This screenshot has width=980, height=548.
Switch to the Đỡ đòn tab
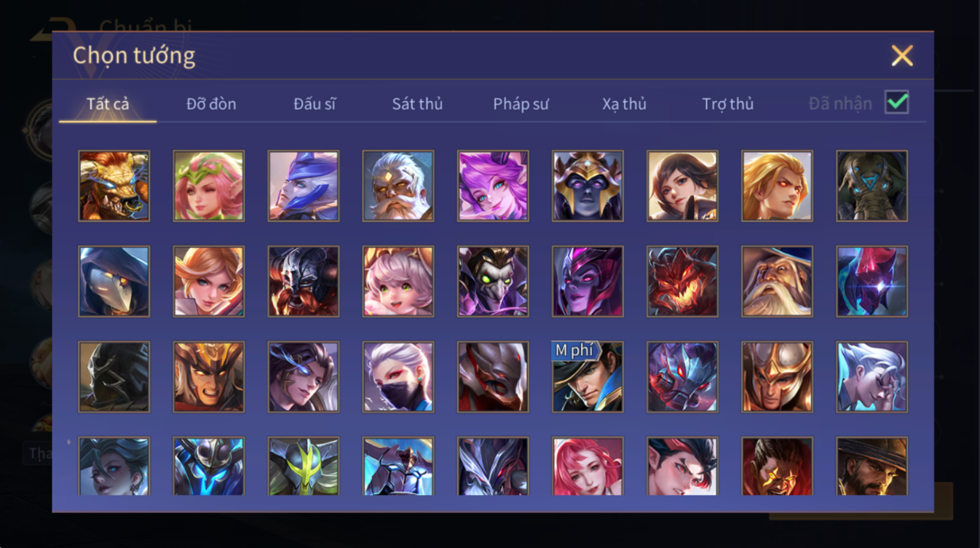[x=211, y=104]
